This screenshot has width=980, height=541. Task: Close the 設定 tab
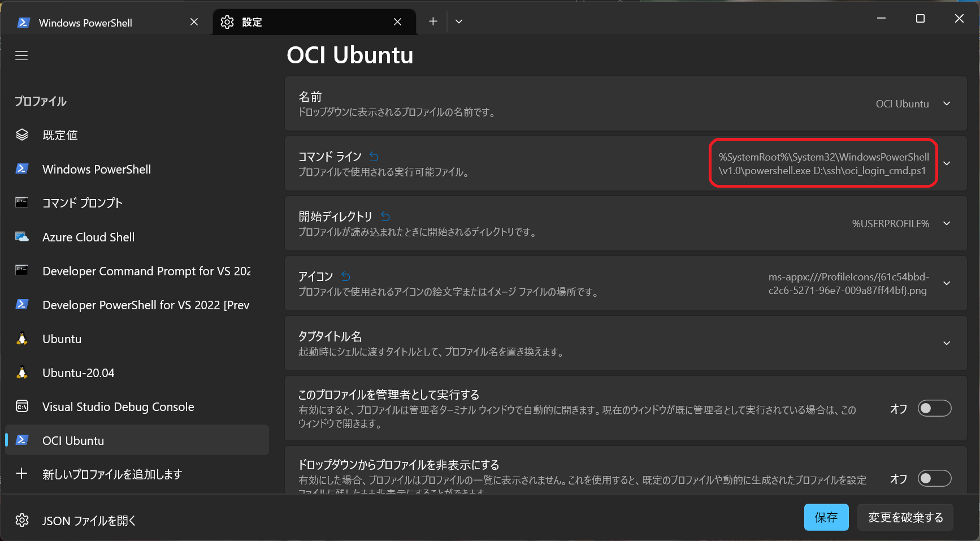click(x=398, y=22)
